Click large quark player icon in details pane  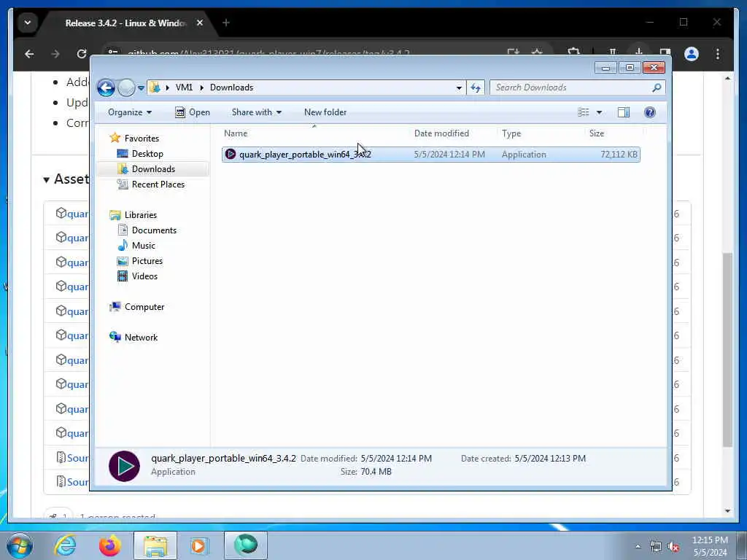click(124, 466)
